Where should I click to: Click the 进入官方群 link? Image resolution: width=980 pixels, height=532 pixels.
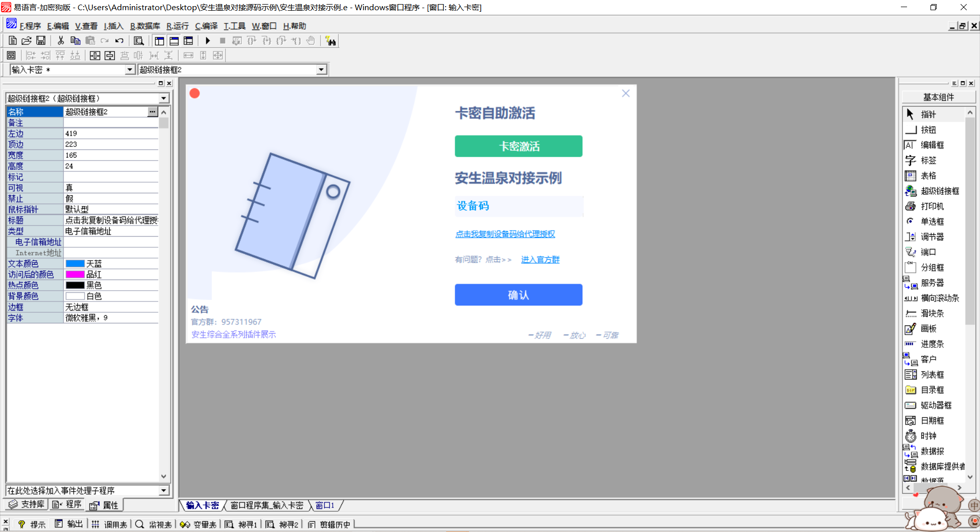click(x=540, y=260)
